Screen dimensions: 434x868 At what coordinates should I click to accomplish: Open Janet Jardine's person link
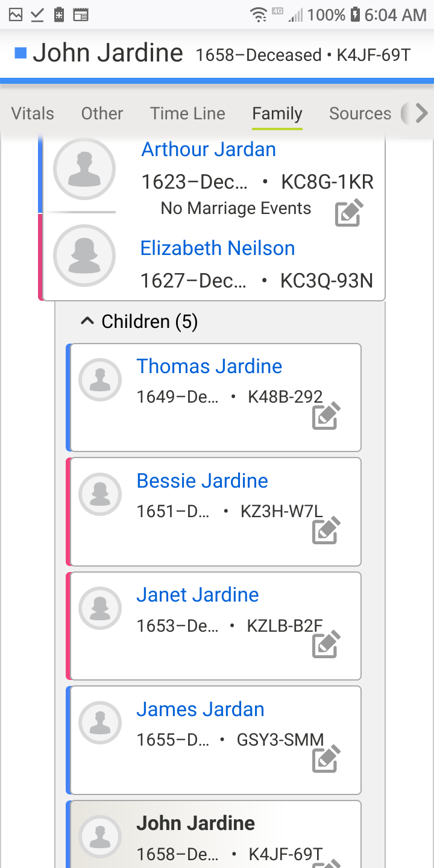pos(198,595)
